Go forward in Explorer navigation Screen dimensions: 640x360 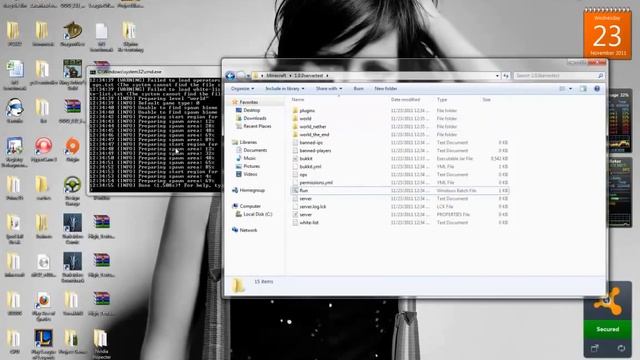(x=240, y=76)
